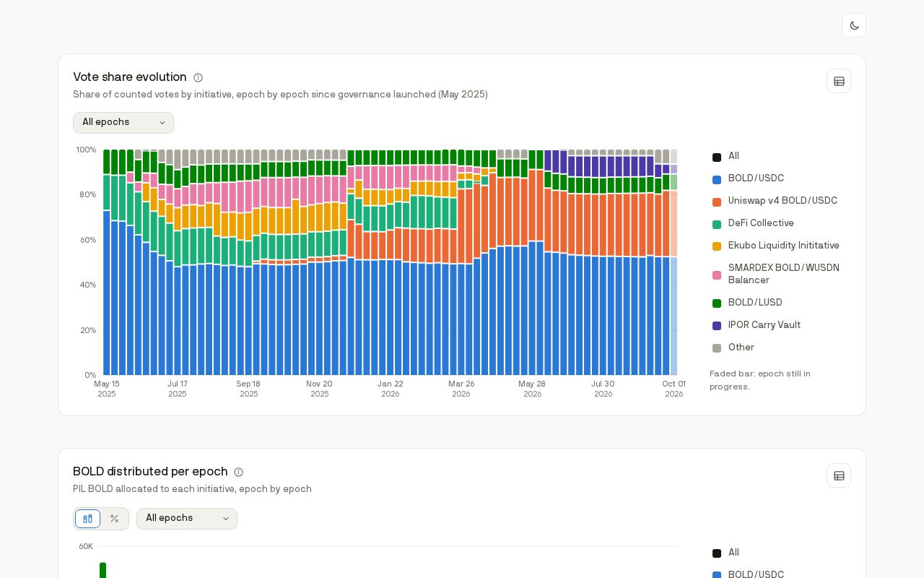Toggle BOLD/LUSD legend entry in vote share
This screenshot has width=924, height=578.
[748, 303]
